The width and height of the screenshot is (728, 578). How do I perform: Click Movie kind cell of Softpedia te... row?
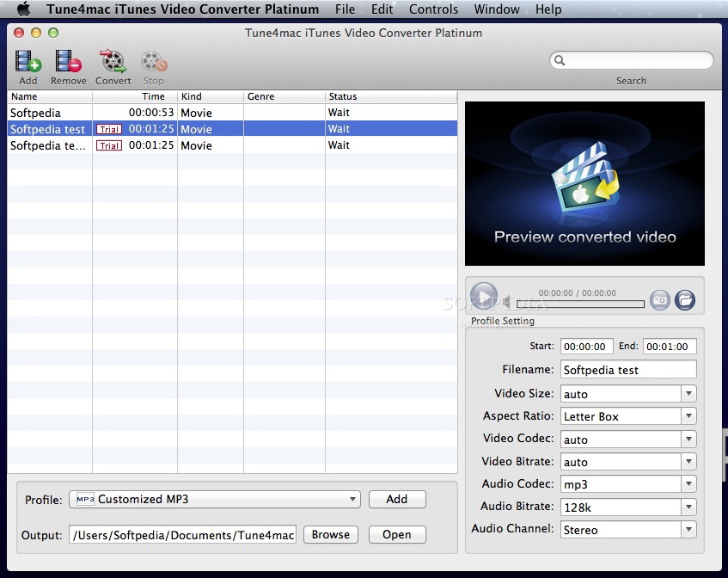point(196,145)
